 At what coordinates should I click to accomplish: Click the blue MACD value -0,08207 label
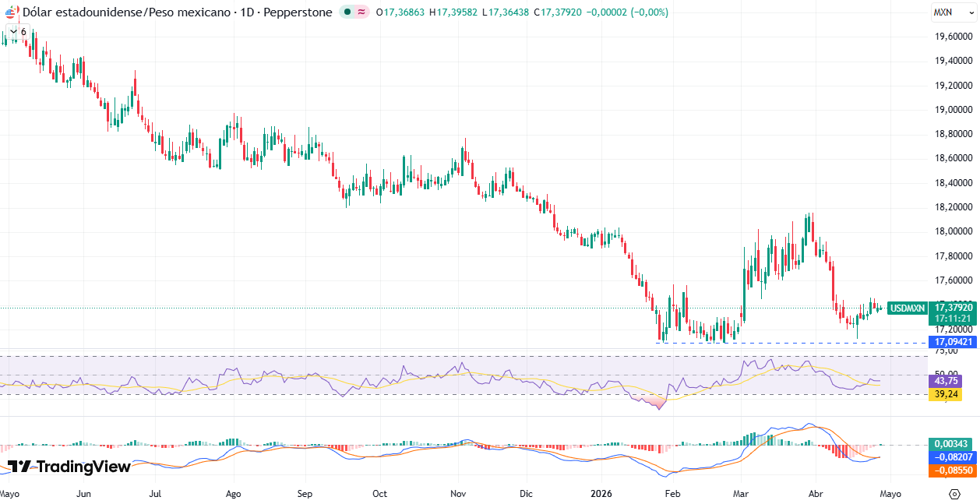(x=954, y=457)
